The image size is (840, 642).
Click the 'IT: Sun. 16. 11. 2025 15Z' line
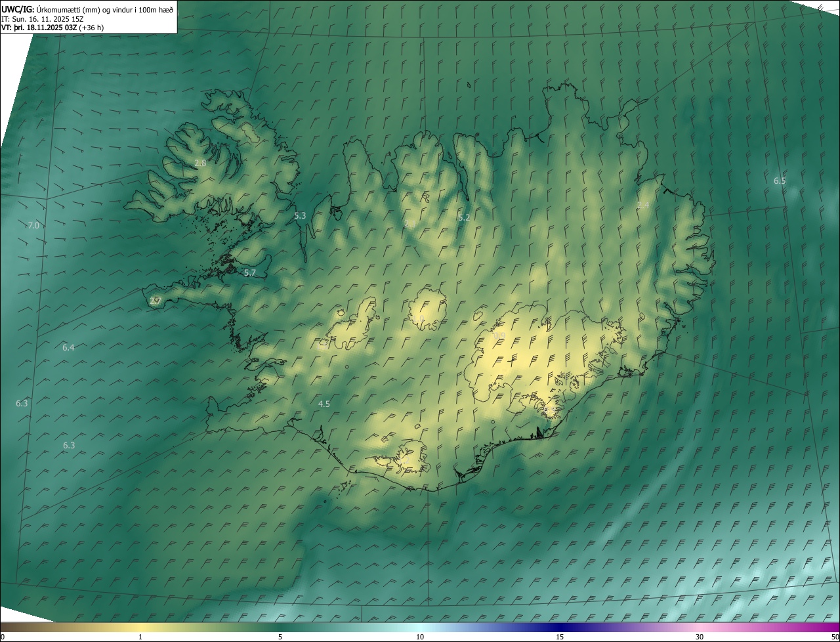tap(42, 18)
